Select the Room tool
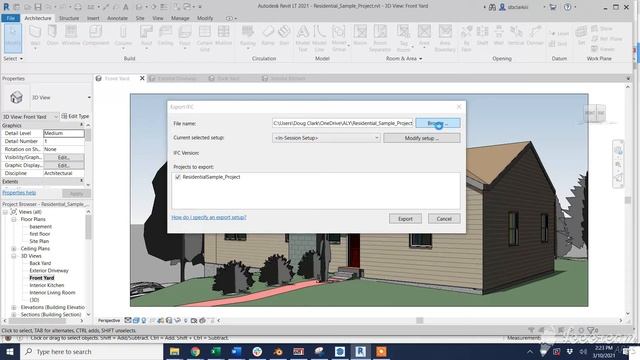This screenshot has width=640, height=360. pos(360,36)
